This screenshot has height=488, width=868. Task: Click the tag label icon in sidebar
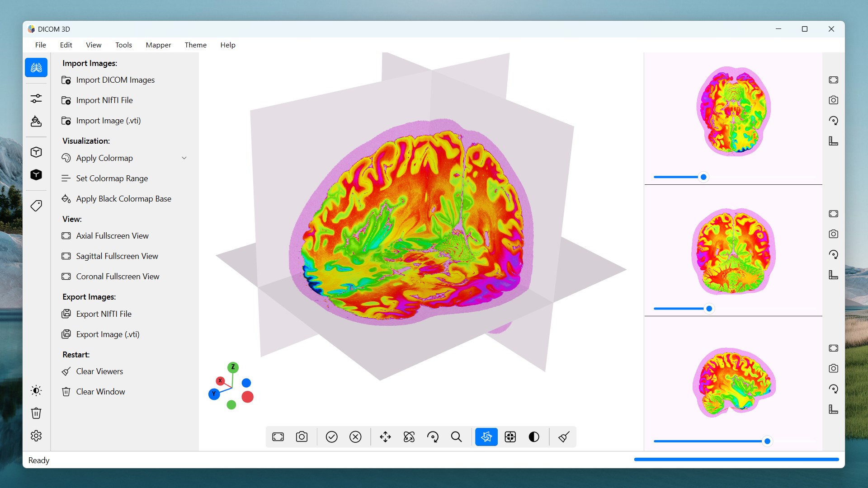[x=36, y=206]
